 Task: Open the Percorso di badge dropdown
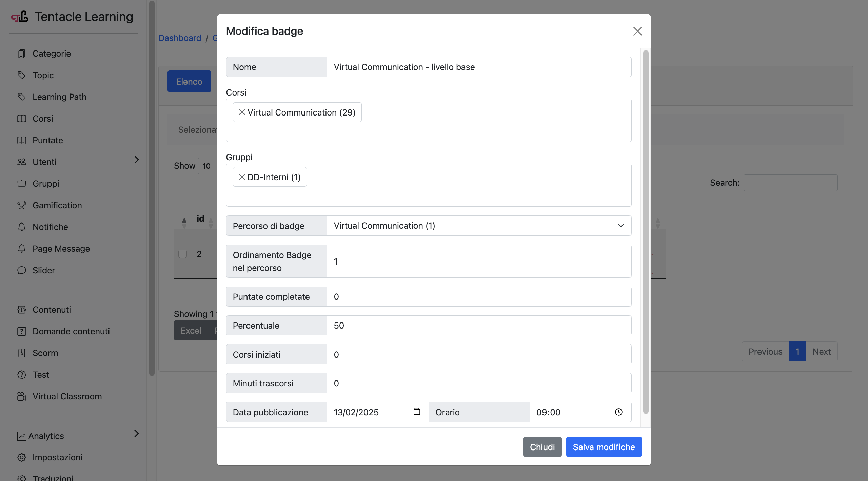[x=479, y=226]
